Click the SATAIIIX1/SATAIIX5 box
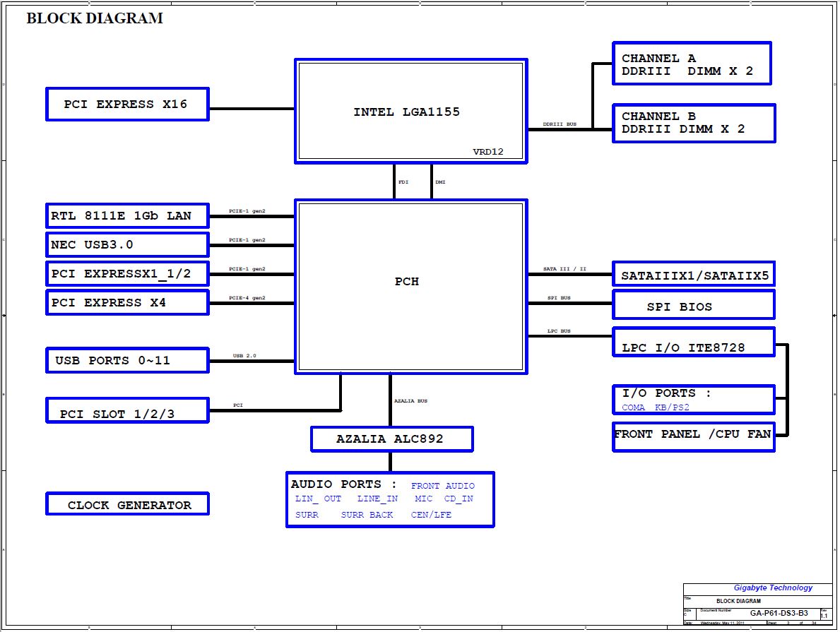 [693, 275]
